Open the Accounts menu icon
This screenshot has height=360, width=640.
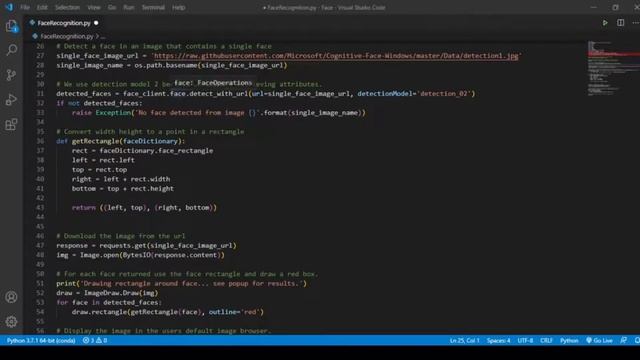11,297
